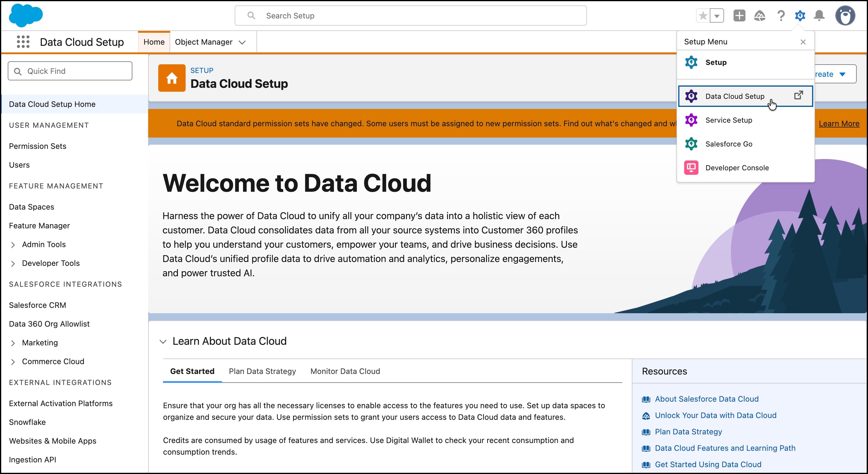Open the Trailhead guidance center icon
The width and height of the screenshot is (868, 474).
pyautogui.click(x=759, y=15)
